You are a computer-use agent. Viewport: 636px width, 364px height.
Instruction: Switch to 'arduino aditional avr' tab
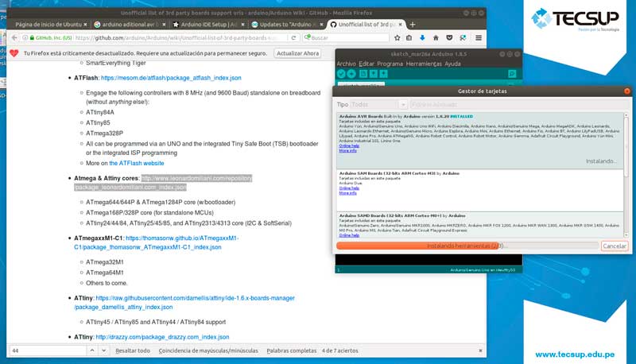(x=128, y=25)
